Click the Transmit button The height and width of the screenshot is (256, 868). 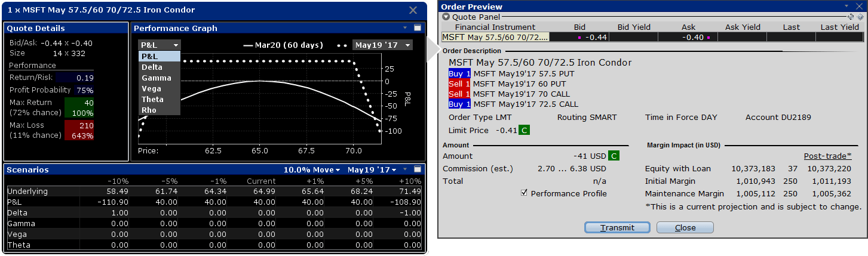point(617,227)
